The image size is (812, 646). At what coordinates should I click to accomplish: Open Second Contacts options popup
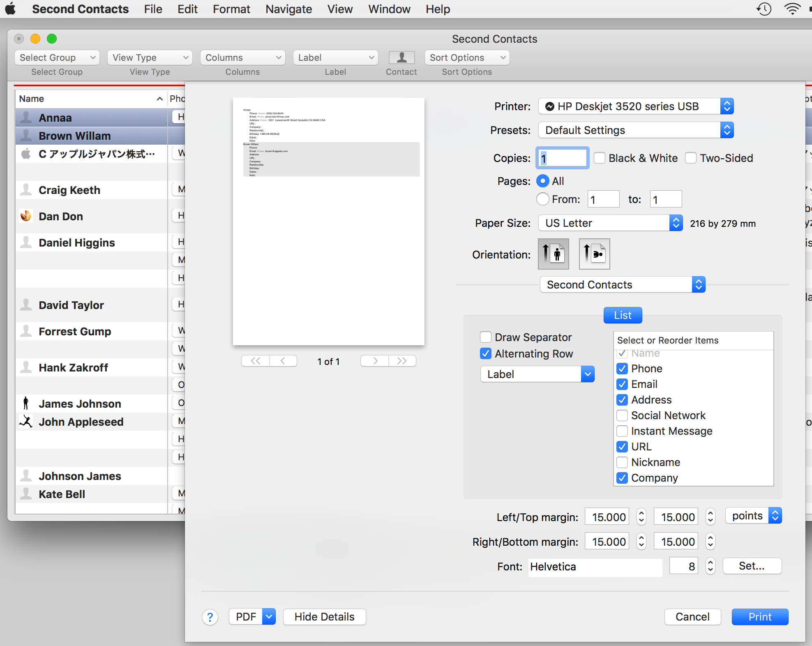(x=623, y=284)
